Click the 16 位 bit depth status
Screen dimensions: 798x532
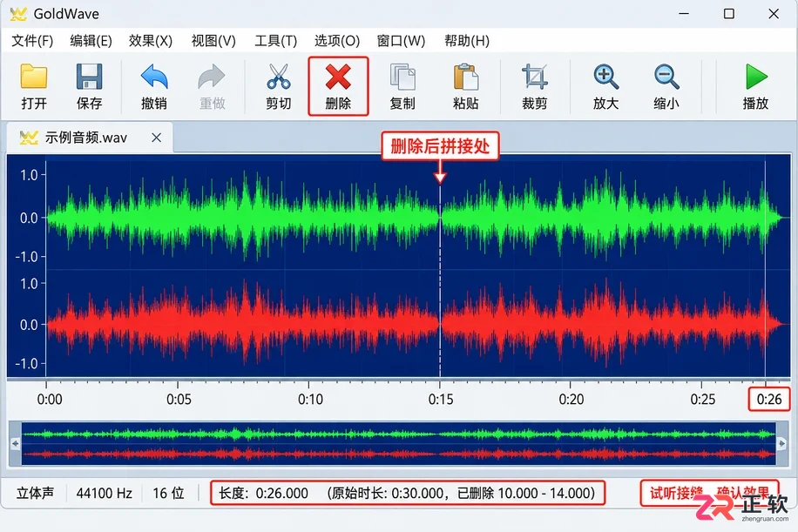[168, 493]
